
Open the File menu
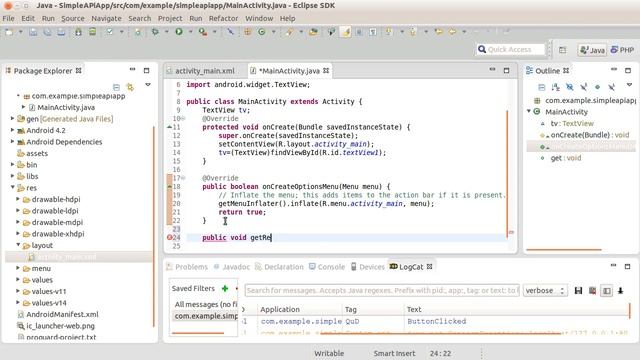(8, 18)
